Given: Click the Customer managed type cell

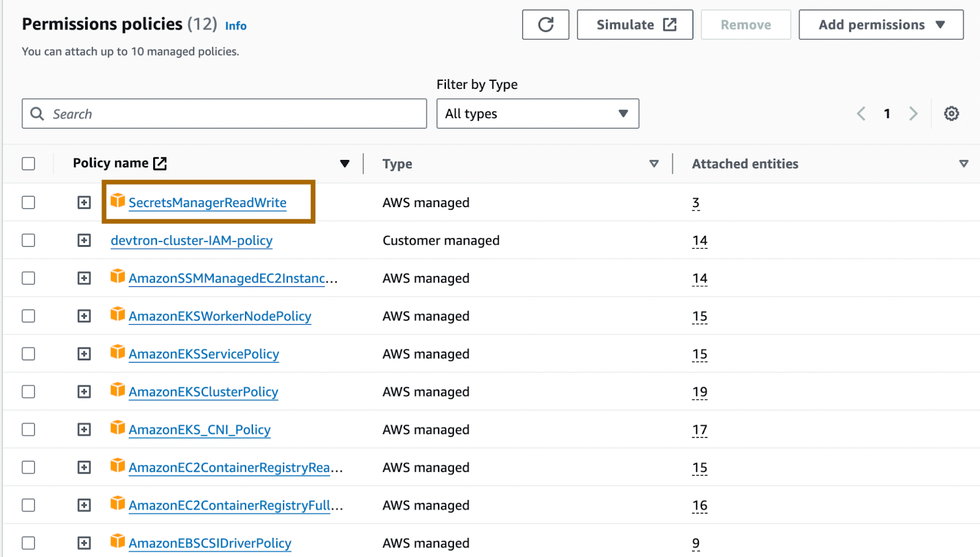Looking at the screenshot, I should [441, 240].
